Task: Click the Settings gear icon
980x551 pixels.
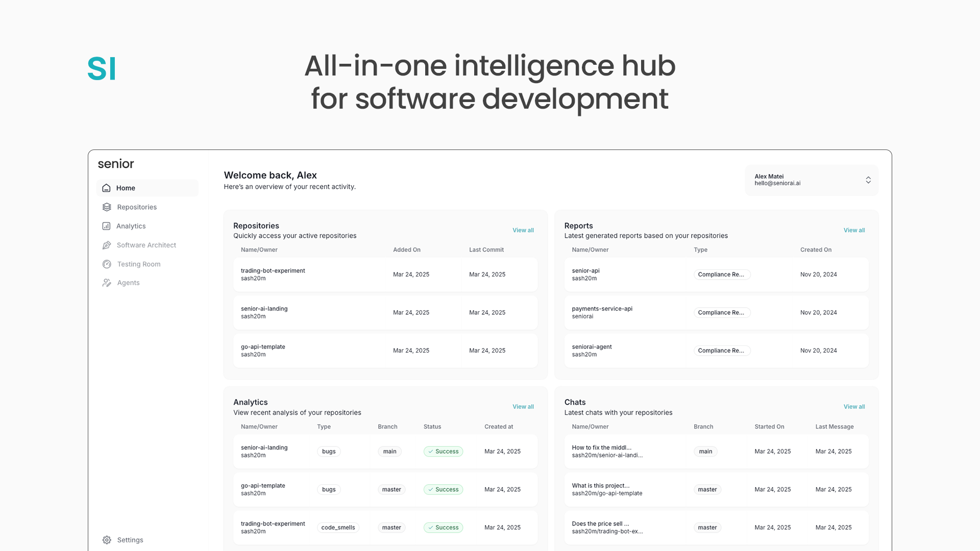Action: (x=107, y=540)
